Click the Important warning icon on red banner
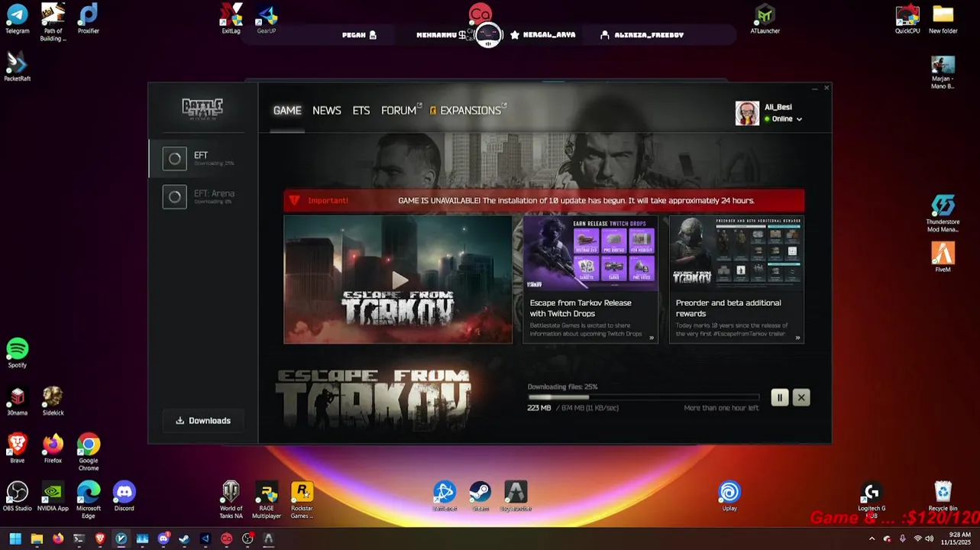980x550 pixels. pos(294,200)
